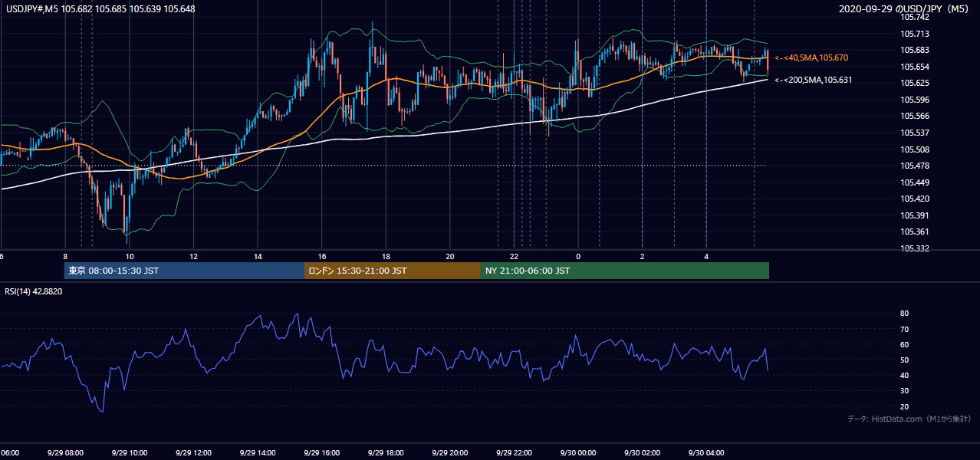Click RSI axis level 20
Viewport: 980px width, 460px height.
905,406
